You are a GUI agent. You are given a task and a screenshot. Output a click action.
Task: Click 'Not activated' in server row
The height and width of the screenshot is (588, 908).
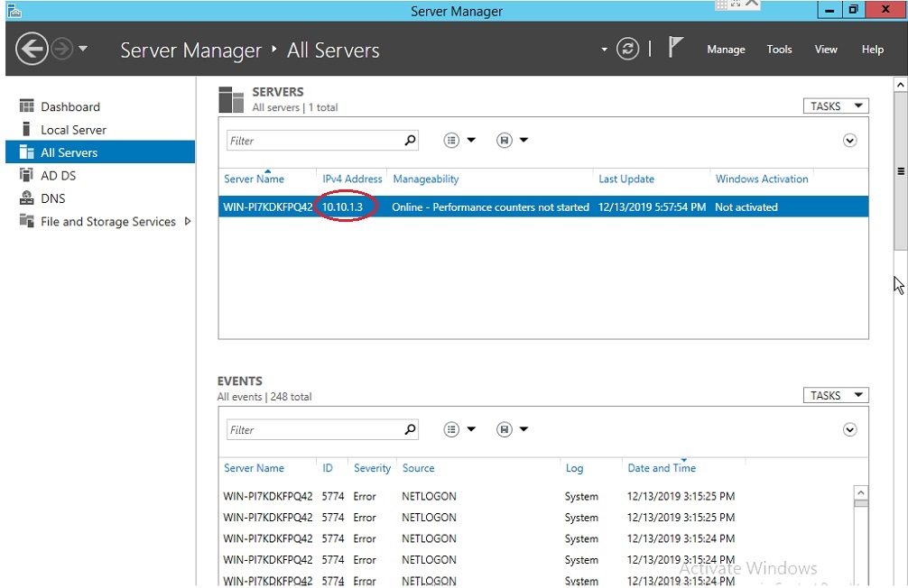pos(746,207)
